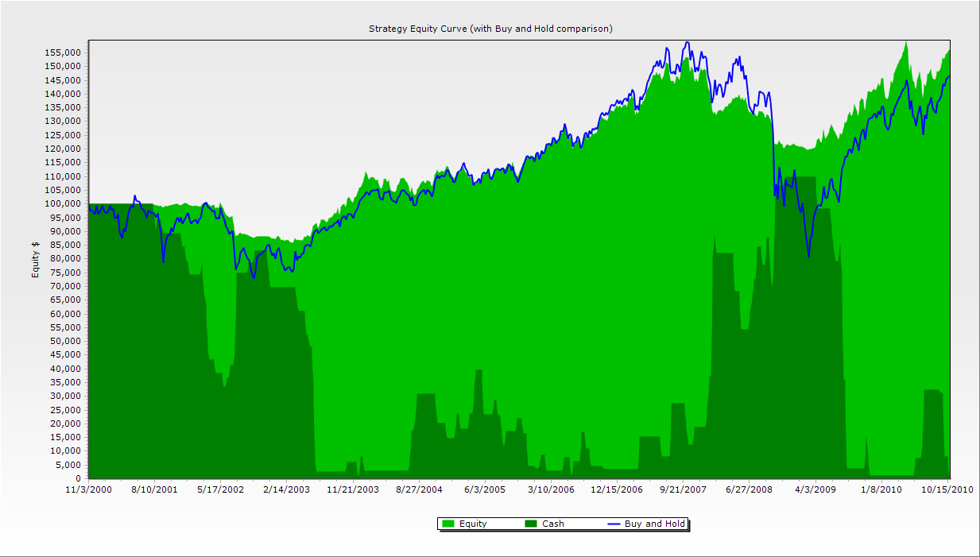980x557 pixels.
Task: Select the Equity legend label
Action: click(473, 524)
